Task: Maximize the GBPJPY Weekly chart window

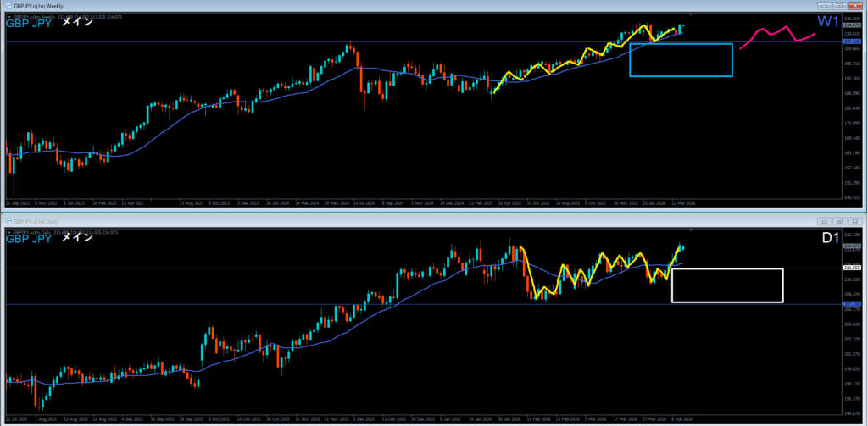Action: tap(839, 6)
